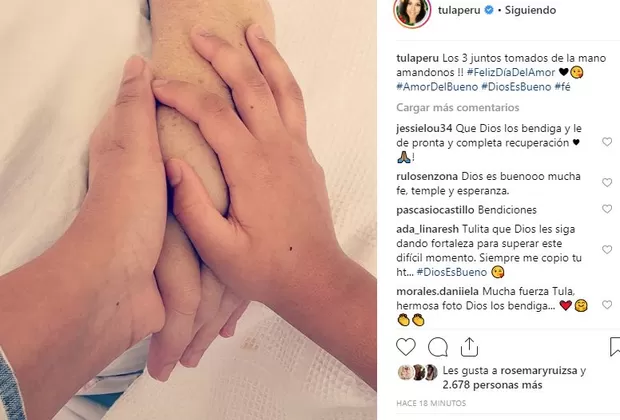Viewport: 620px width, 420px height.
Task: Like the rulosenzona comment
Action: 607,182
